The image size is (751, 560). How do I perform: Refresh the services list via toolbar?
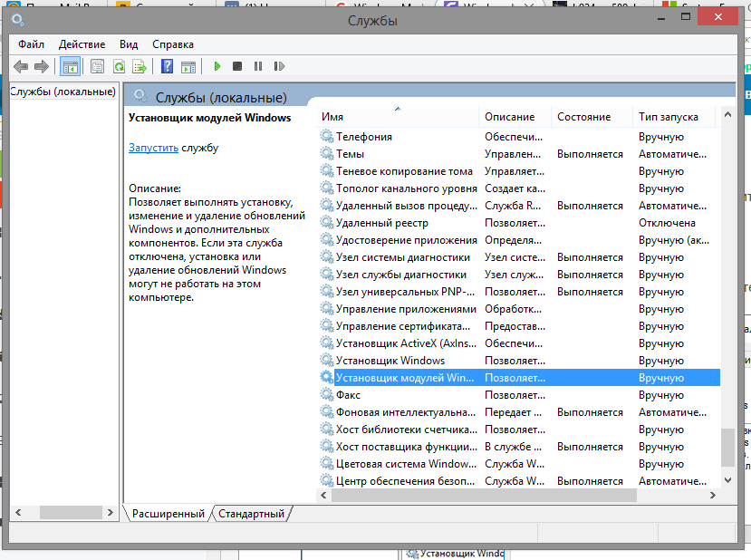point(119,66)
